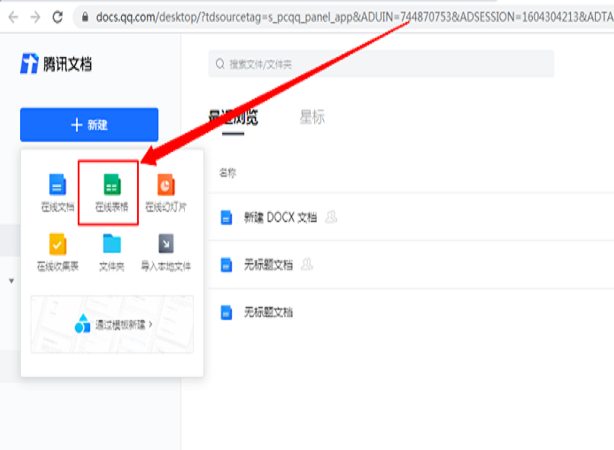Click the 名称 column header
614x450 pixels.
(228, 173)
